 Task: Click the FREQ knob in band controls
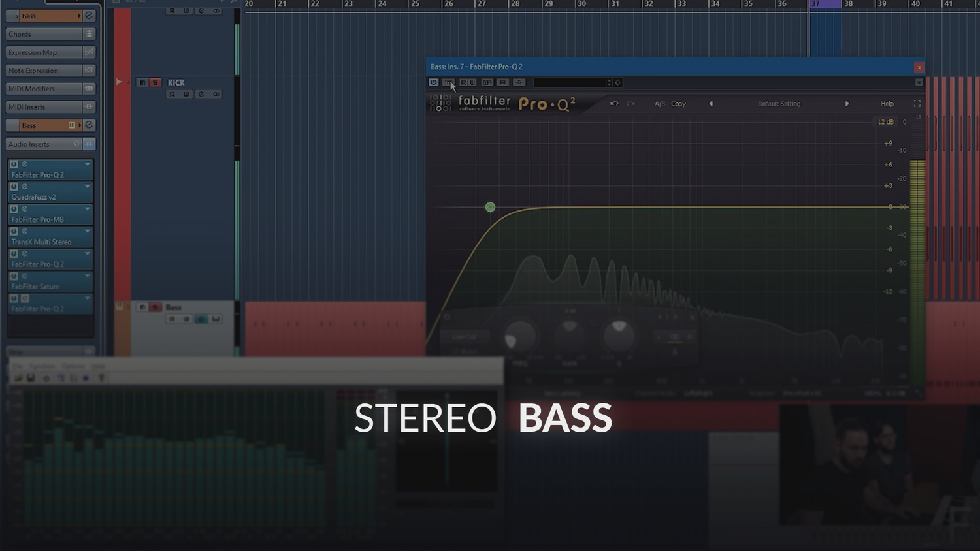pos(520,337)
